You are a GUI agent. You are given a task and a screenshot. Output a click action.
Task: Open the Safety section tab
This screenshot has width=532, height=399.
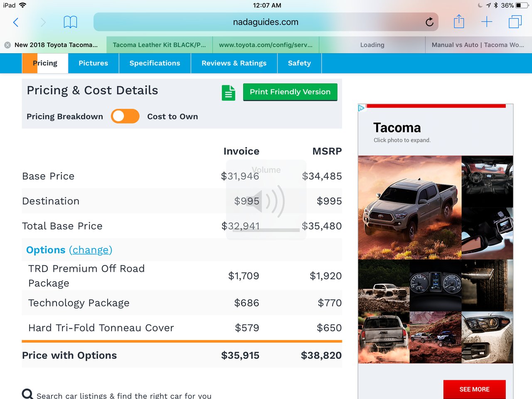tap(300, 63)
